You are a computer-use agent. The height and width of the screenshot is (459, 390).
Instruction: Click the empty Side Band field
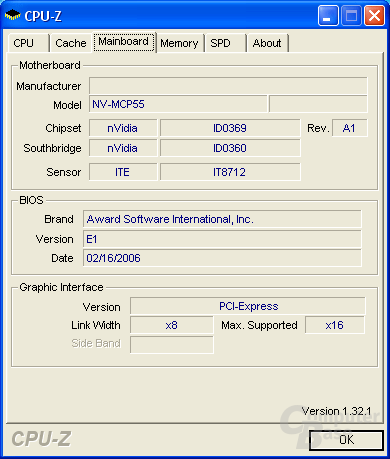tap(171, 345)
